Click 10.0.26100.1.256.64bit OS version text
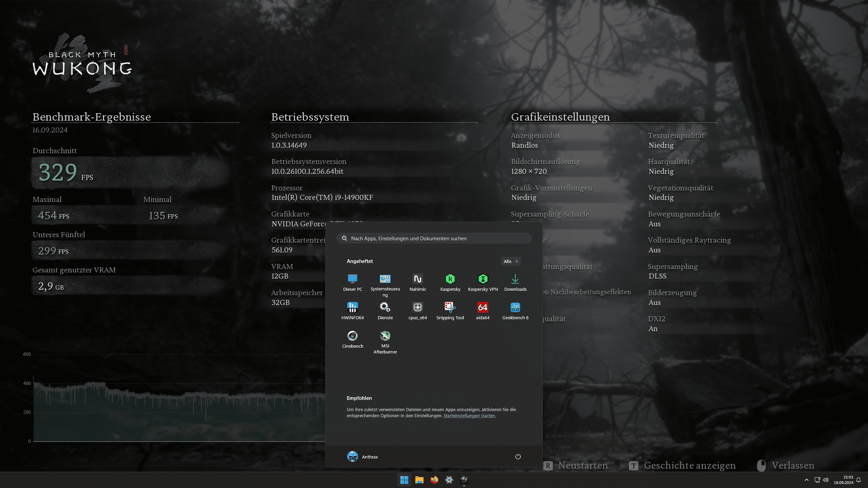 pyautogui.click(x=308, y=171)
